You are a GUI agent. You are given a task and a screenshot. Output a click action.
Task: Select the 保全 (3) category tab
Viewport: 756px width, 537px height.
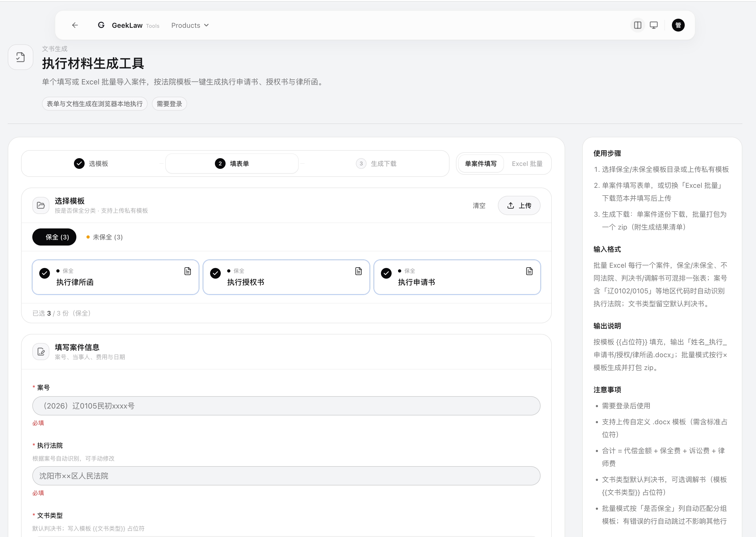[54, 237]
